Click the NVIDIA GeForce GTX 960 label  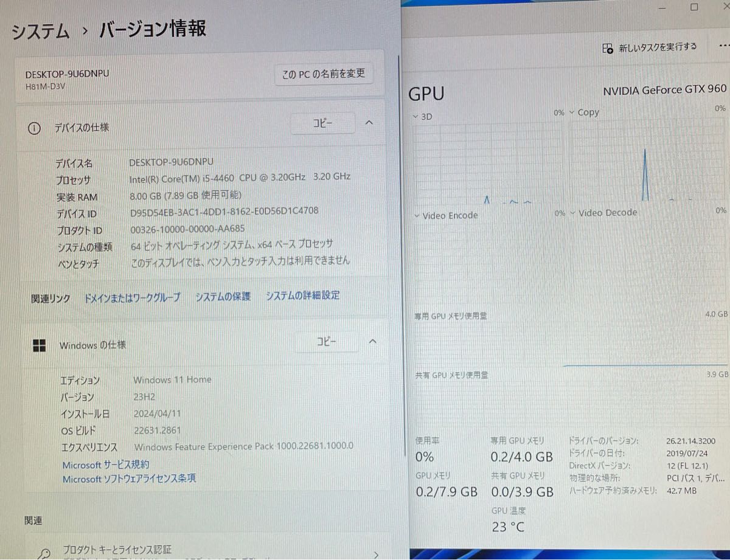664,89
